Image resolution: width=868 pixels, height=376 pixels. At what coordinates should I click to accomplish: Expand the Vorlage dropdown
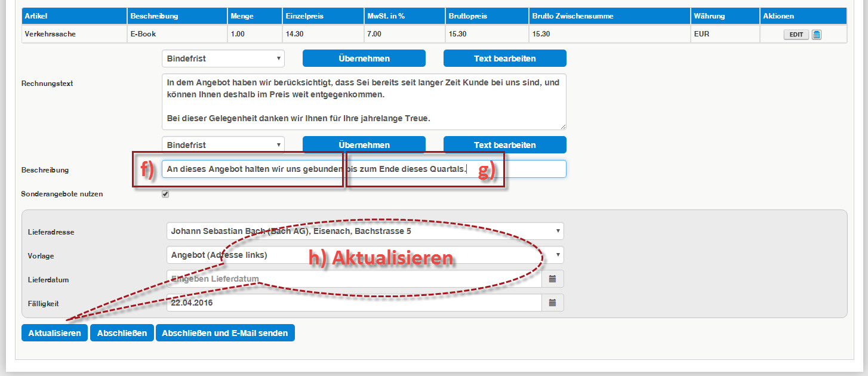pyautogui.click(x=365, y=255)
